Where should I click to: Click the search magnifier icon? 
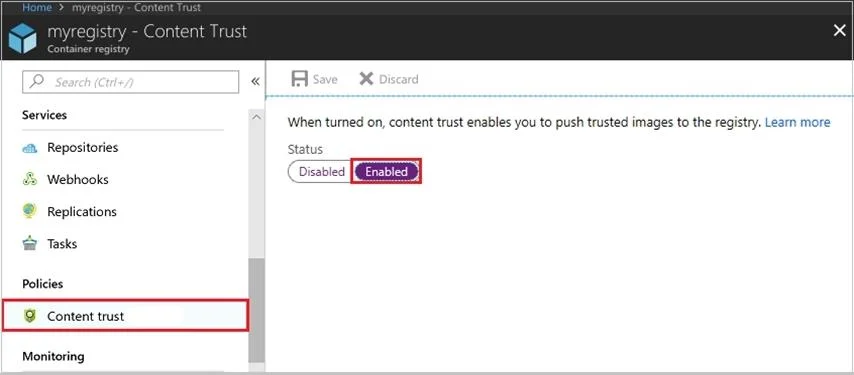click(x=36, y=82)
